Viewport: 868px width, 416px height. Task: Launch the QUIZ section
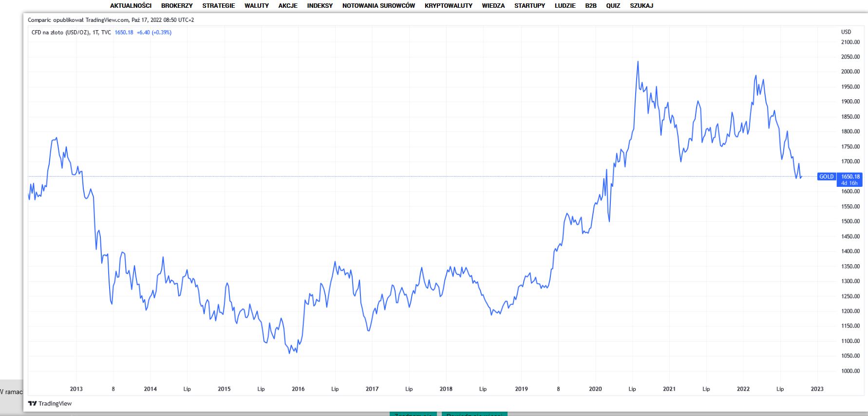(x=613, y=6)
